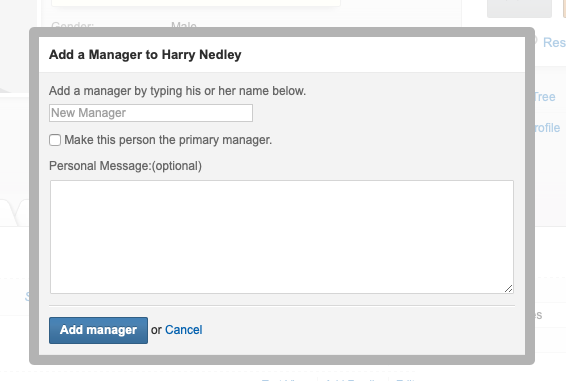Focus the Personal Message text area

[x=282, y=237]
